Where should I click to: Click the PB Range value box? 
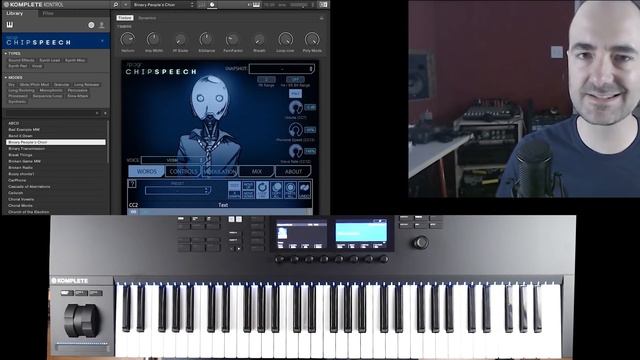pos(267,79)
